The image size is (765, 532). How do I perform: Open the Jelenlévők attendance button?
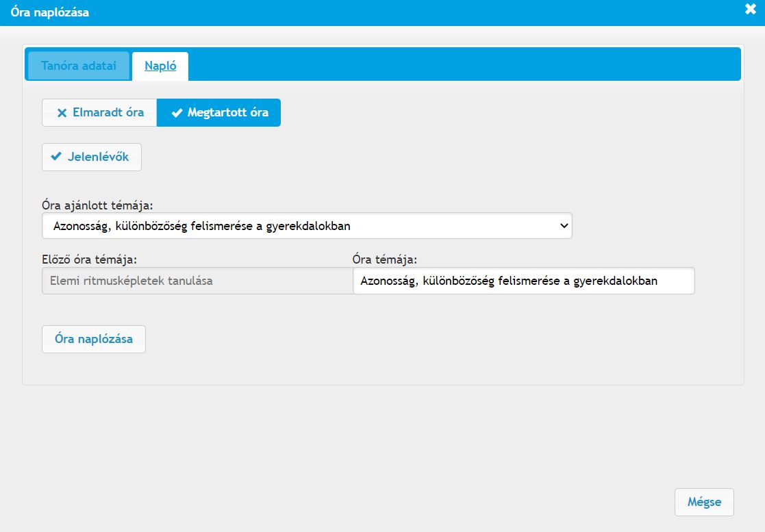click(x=92, y=157)
